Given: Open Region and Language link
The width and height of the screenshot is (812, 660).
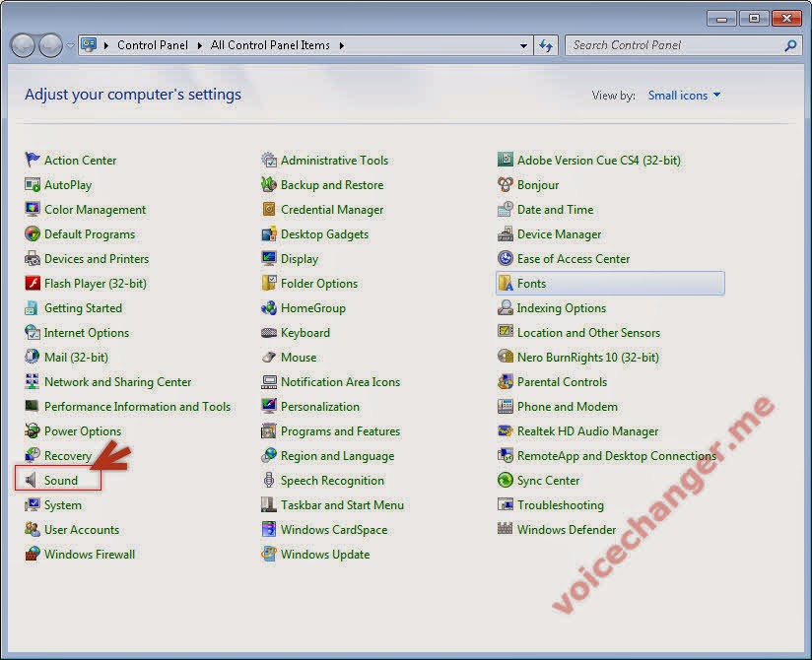Looking at the screenshot, I should [337, 456].
